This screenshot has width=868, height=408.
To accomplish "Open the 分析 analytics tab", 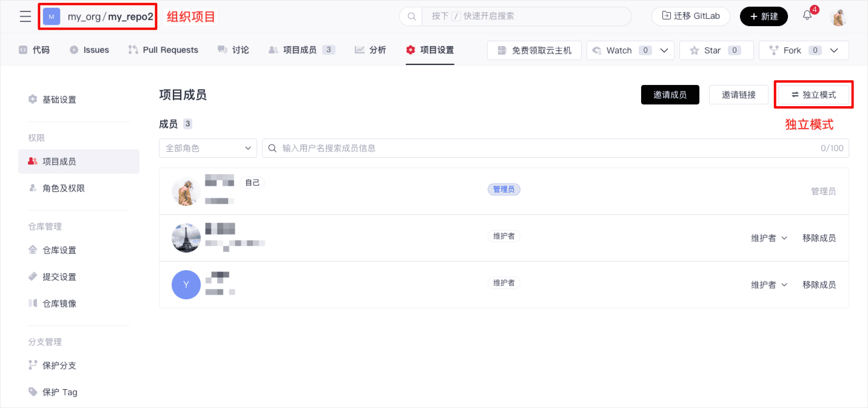I will tap(371, 50).
